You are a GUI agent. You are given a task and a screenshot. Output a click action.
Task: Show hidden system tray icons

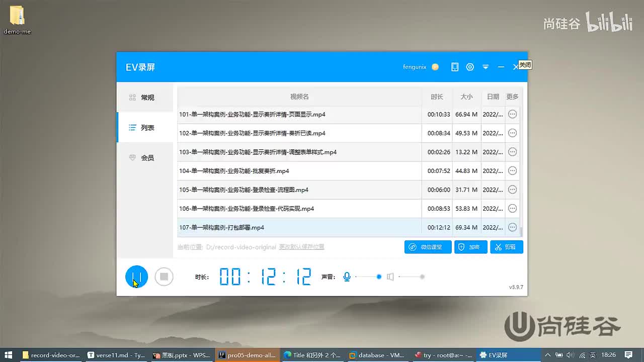(x=547, y=355)
